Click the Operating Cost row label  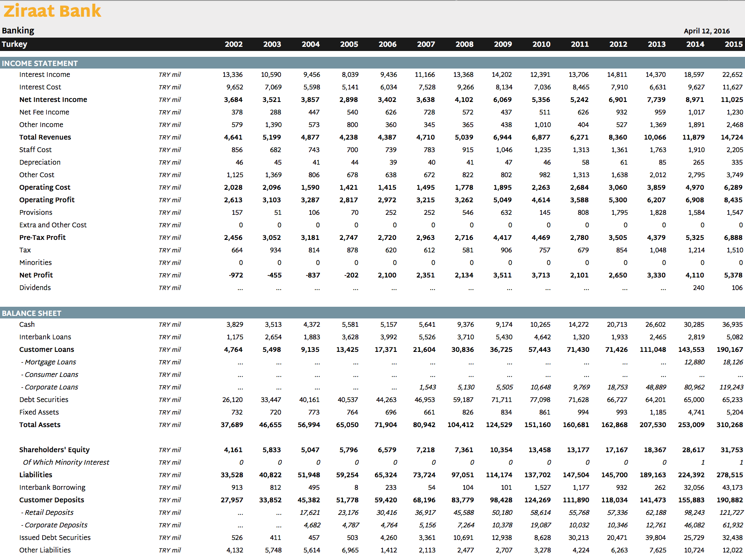[45, 188]
